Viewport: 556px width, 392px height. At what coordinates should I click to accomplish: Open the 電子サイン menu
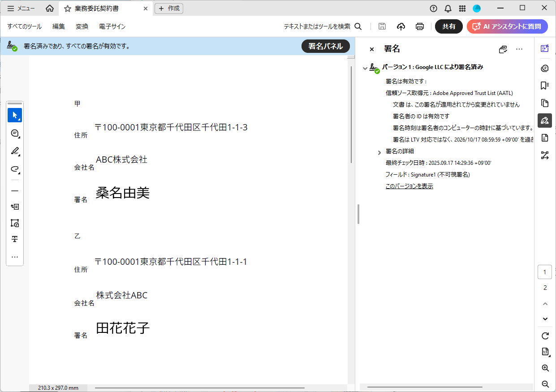112,26
